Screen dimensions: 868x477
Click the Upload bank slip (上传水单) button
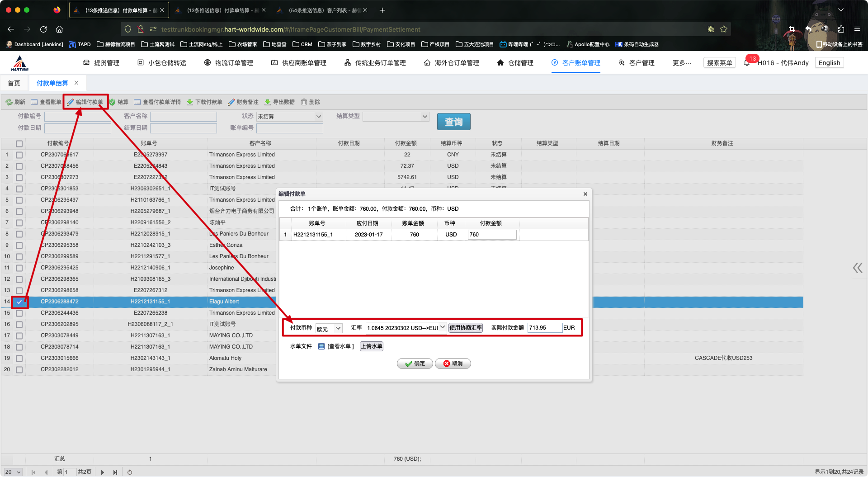click(372, 346)
